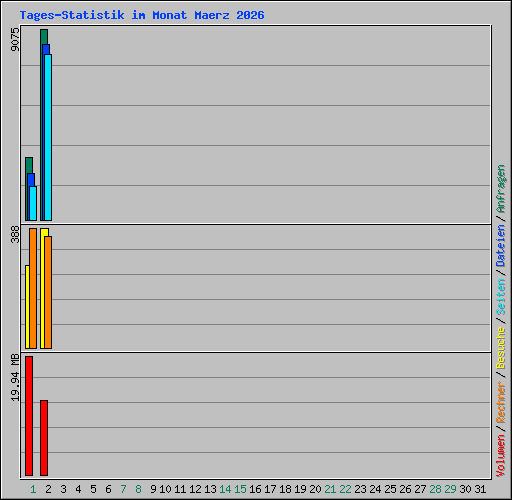Viewport: 512px width, 500px height.
Task: Click green day '8' on the x-axis
Action: [138, 489]
